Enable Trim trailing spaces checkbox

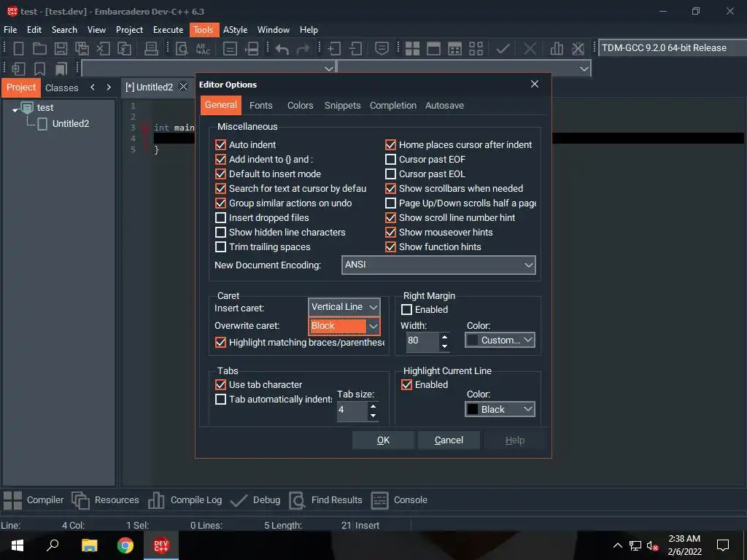220,246
